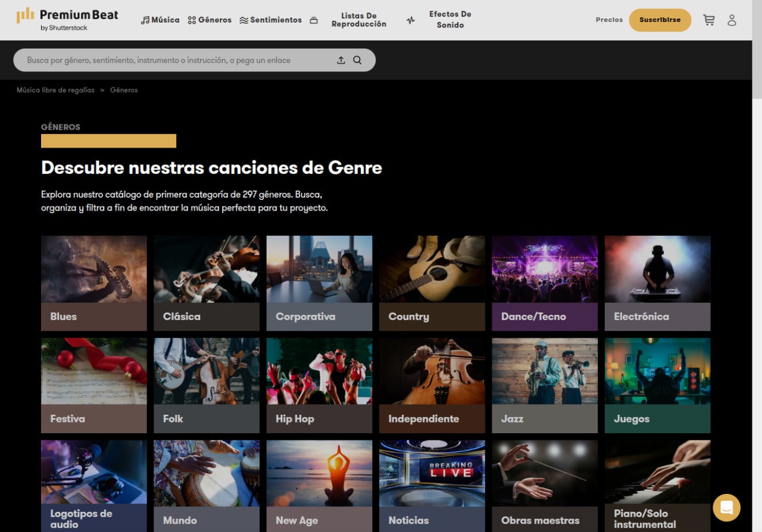Open the Géneros navigation menu
Image resolution: width=762 pixels, height=532 pixels.
pos(210,20)
